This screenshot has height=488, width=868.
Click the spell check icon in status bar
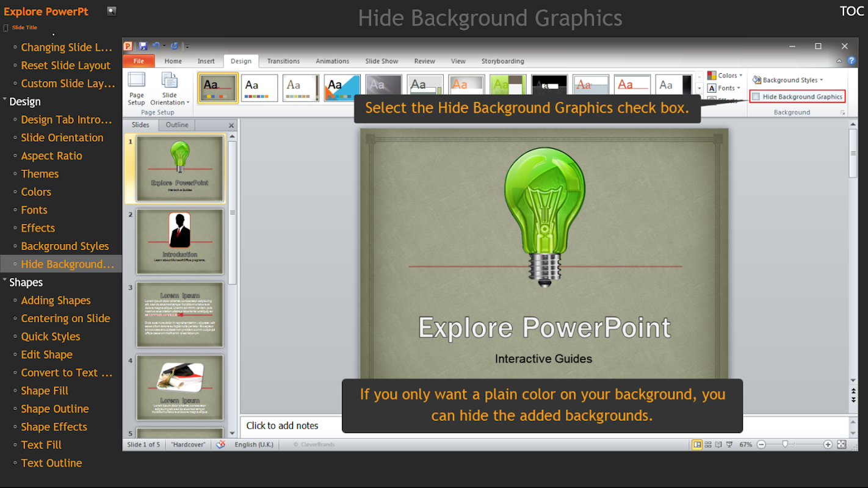[221, 445]
